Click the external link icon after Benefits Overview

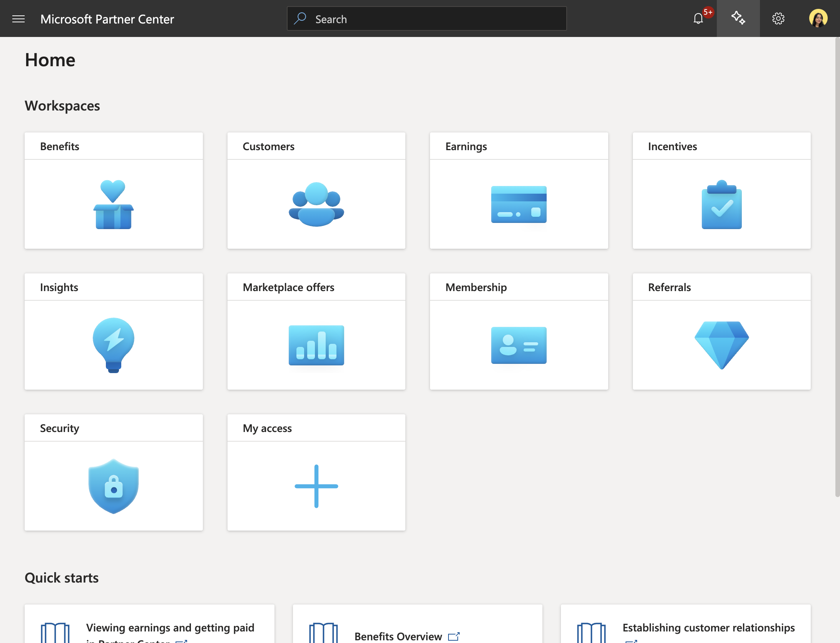click(x=454, y=636)
